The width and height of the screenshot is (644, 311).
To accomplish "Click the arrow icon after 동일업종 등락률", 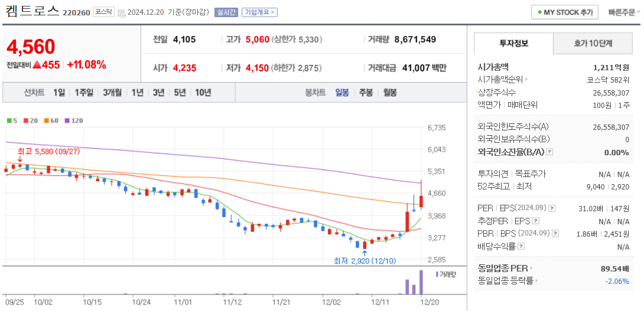I will coord(536,281).
